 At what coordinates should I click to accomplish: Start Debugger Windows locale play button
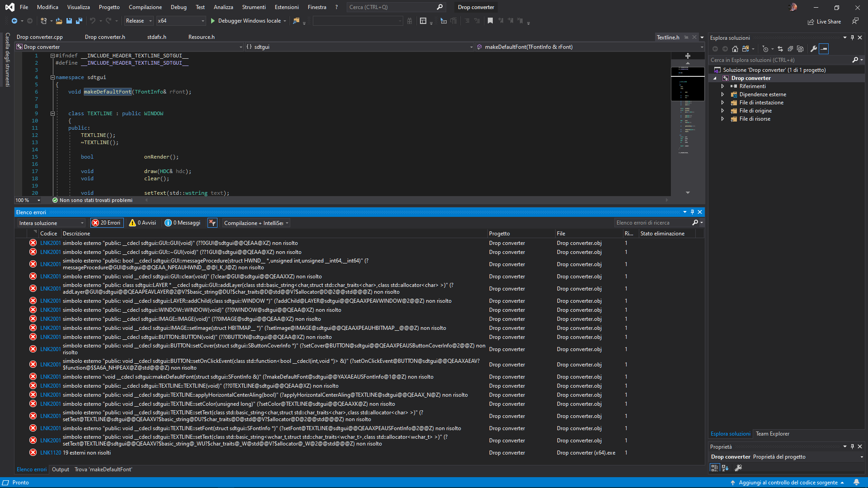(213, 21)
